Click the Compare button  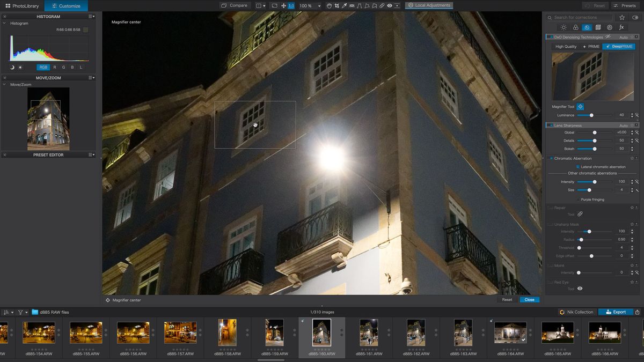[234, 5]
